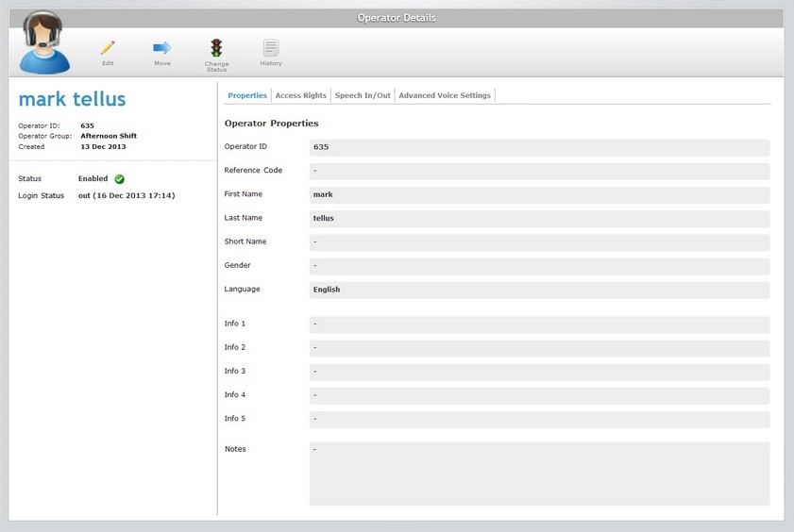The width and height of the screenshot is (794, 532).
Task: Select the Properties tab
Action: tap(247, 95)
